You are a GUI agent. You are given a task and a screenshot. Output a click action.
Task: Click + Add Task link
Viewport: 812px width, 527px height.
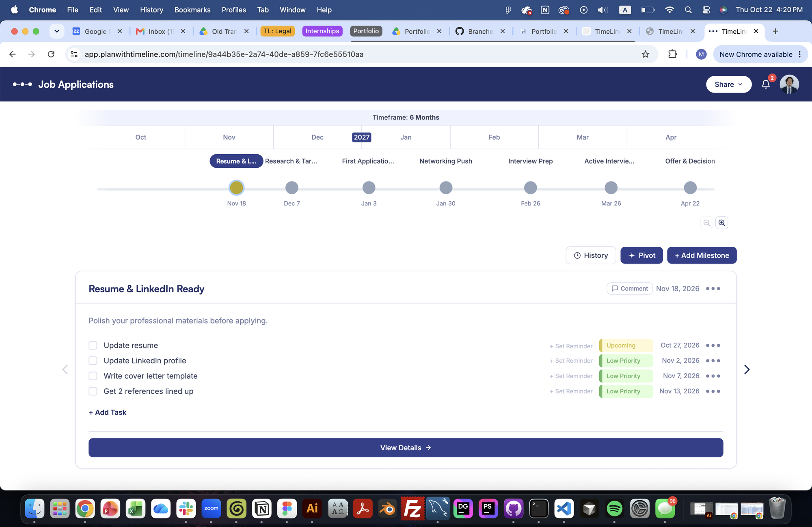(108, 413)
